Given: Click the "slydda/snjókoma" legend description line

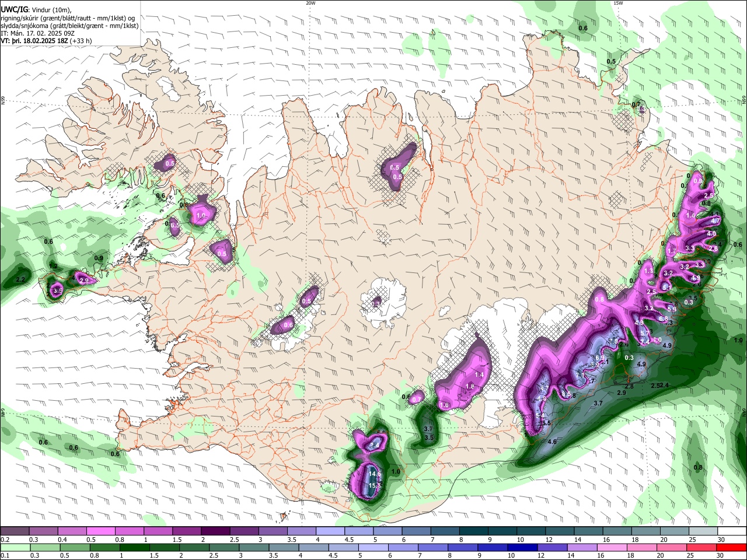Looking at the screenshot, I should click(69, 26).
